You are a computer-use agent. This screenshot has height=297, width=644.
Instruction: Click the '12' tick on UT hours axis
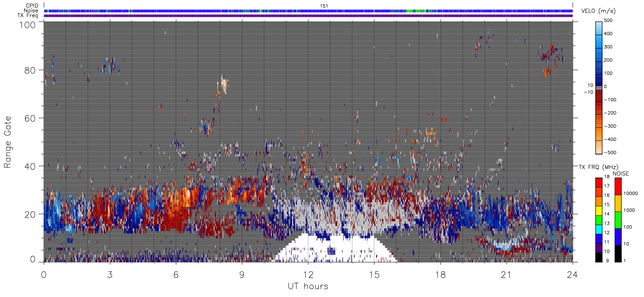(308, 274)
